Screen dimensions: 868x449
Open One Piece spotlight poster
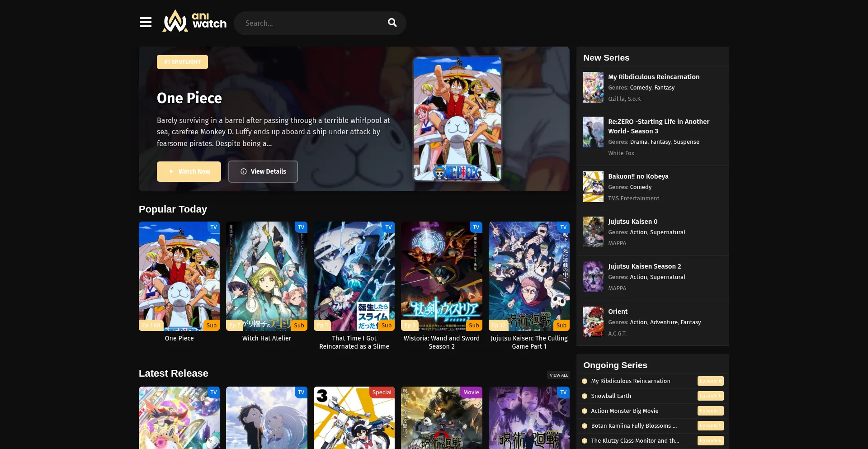click(x=457, y=119)
